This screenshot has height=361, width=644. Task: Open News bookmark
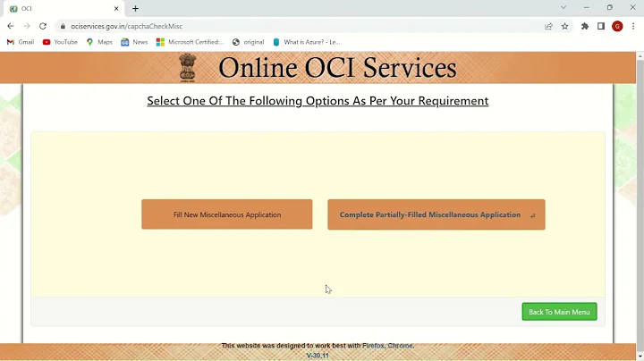click(134, 42)
